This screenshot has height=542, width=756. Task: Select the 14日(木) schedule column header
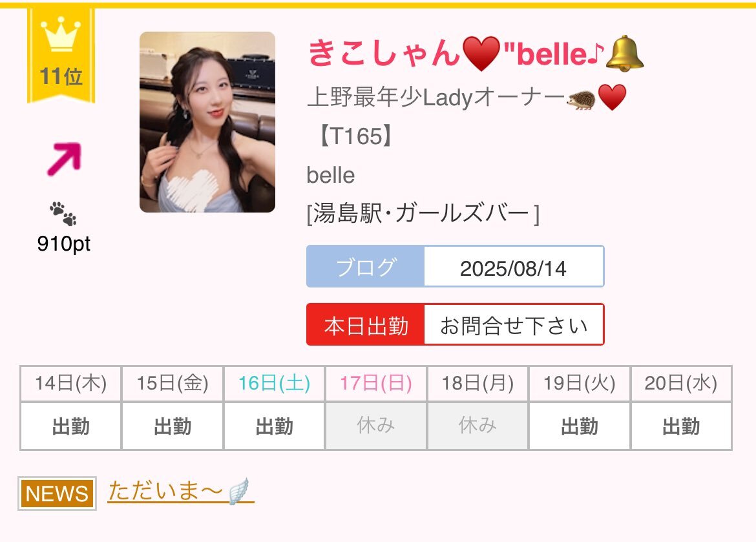point(71,384)
